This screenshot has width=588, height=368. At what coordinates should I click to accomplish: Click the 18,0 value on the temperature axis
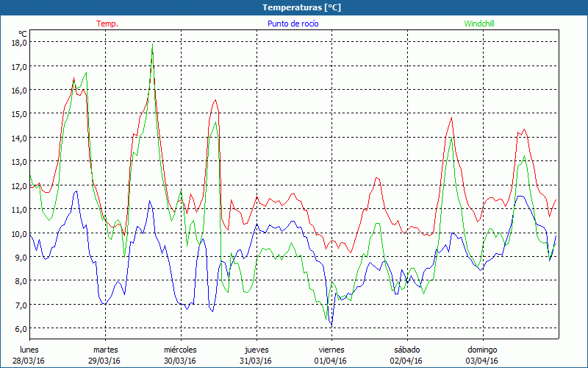[19, 43]
